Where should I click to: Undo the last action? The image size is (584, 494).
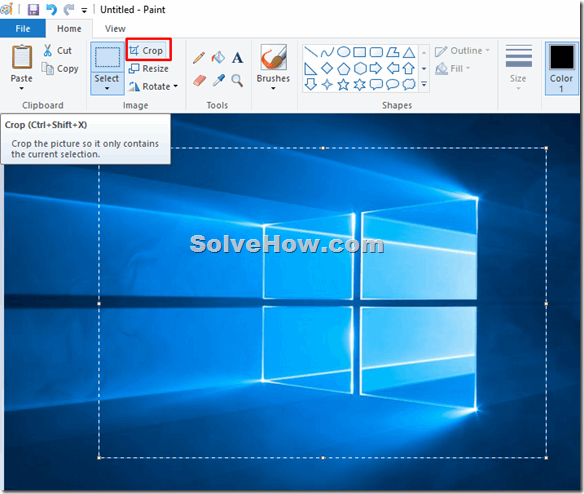[x=51, y=9]
